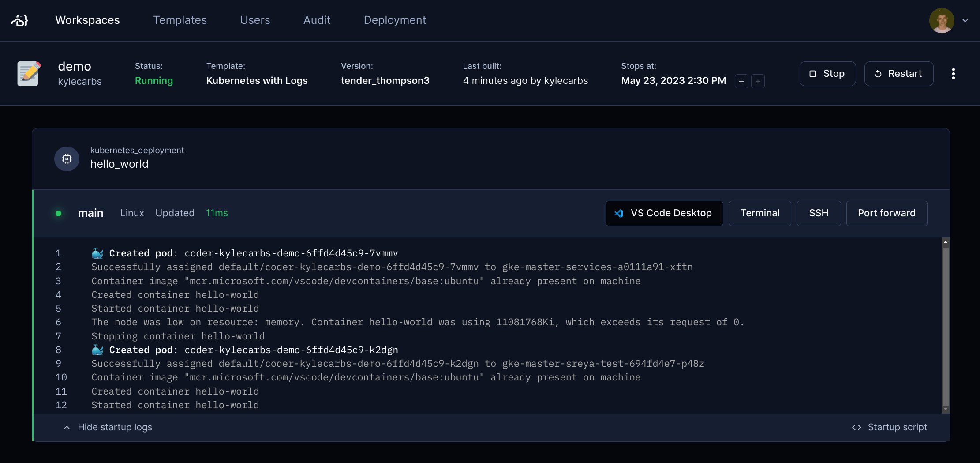980x463 pixels.
Task: Click the Running status indicator
Action: (154, 81)
